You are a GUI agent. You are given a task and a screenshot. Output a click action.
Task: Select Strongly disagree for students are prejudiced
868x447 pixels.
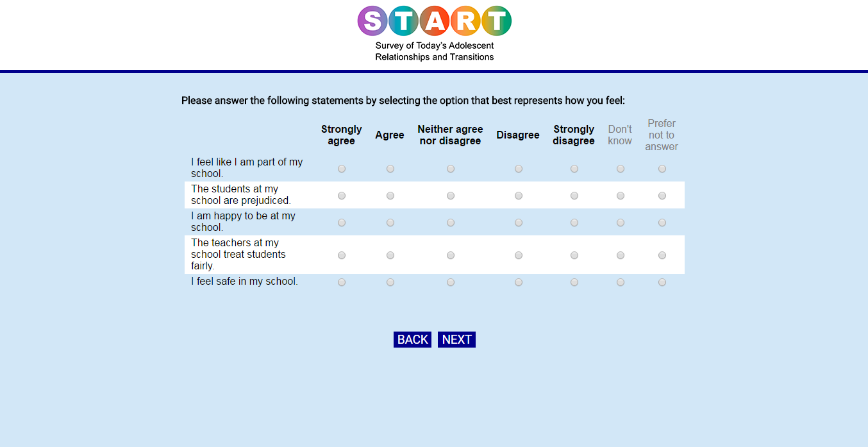pyautogui.click(x=574, y=196)
